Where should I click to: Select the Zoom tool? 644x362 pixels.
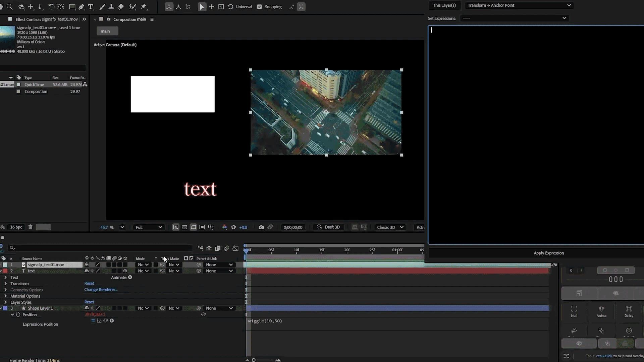(x=10, y=7)
